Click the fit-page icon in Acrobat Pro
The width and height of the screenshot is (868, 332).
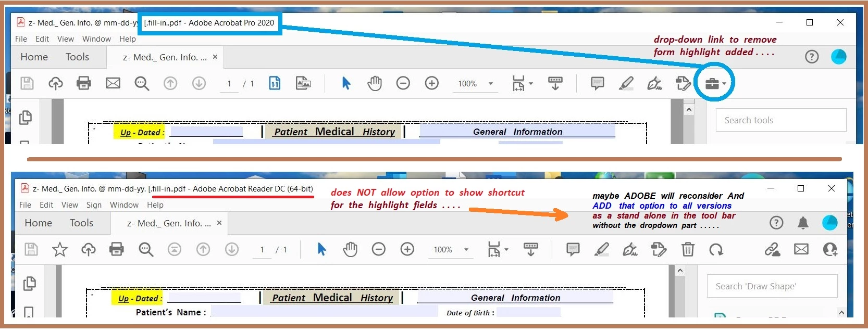click(x=275, y=83)
